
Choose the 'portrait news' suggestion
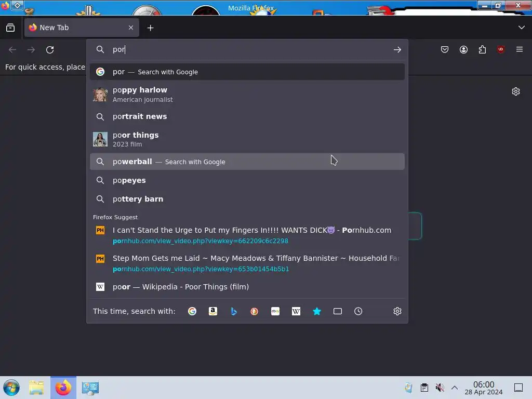click(247, 116)
